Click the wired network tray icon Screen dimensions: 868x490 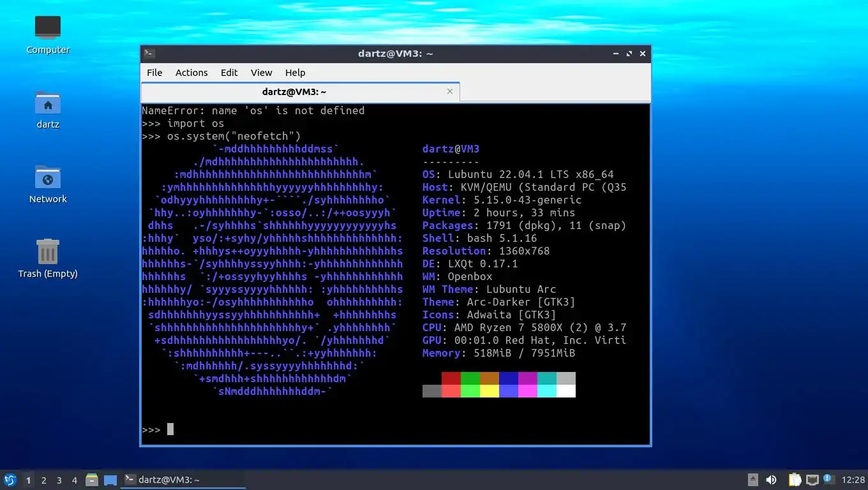[x=812, y=480]
